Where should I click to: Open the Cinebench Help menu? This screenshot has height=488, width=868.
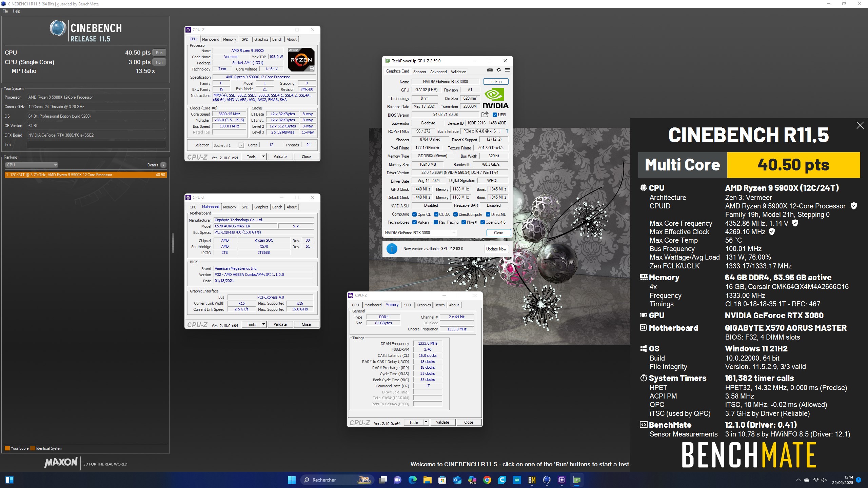tap(16, 11)
